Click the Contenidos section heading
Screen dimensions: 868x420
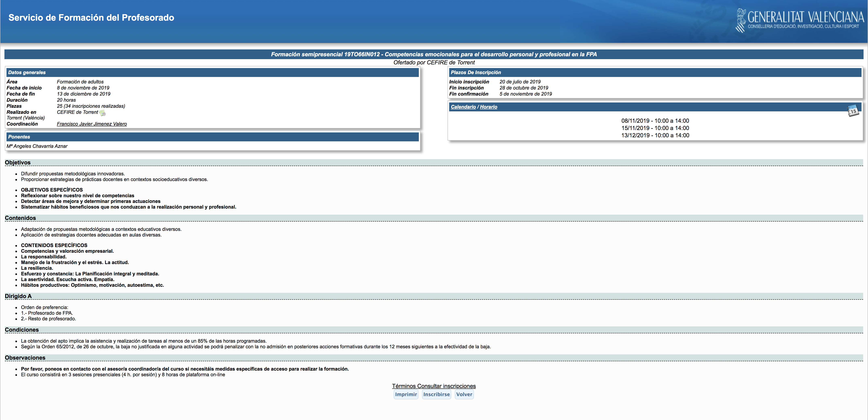coord(20,218)
